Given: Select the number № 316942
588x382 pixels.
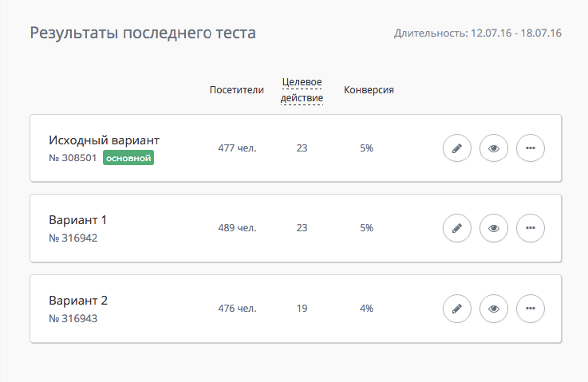Looking at the screenshot, I should (x=73, y=238).
